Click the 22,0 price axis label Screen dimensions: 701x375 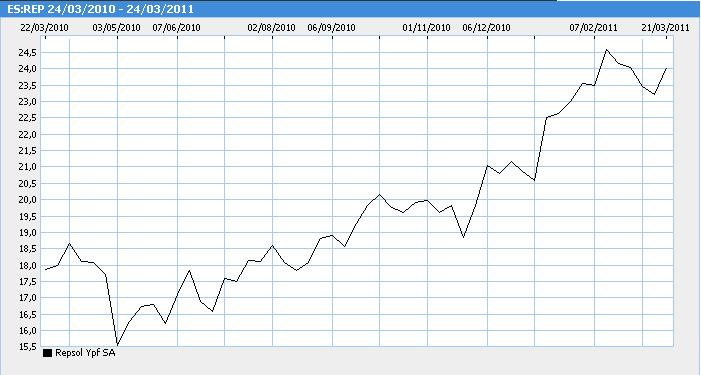click(27, 135)
